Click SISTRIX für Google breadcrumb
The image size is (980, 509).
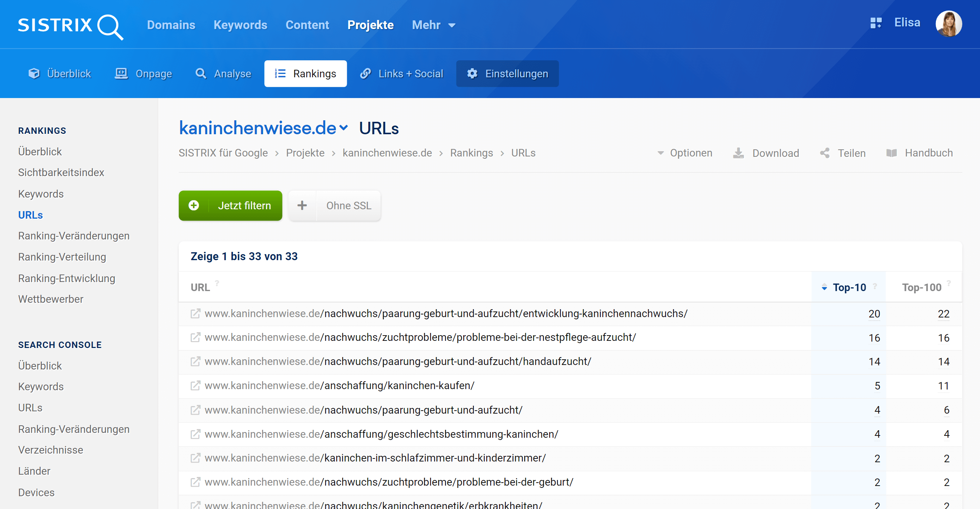pyautogui.click(x=223, y=153)
